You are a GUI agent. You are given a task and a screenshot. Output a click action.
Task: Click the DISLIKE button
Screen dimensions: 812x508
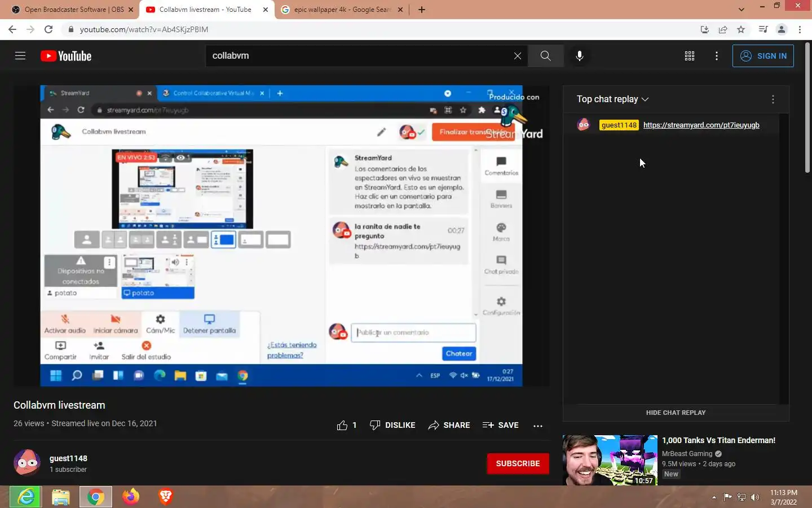pyautogui.click(x=392, y=426)
